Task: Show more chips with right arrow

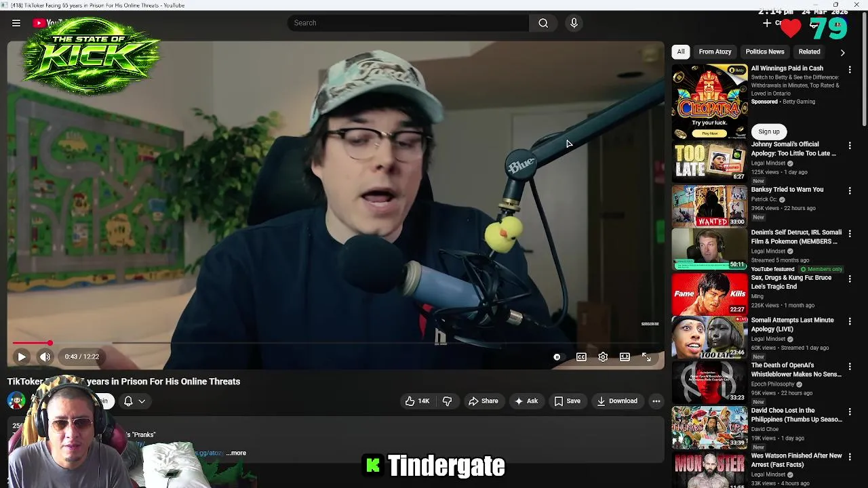Action: tap(842, 52)
